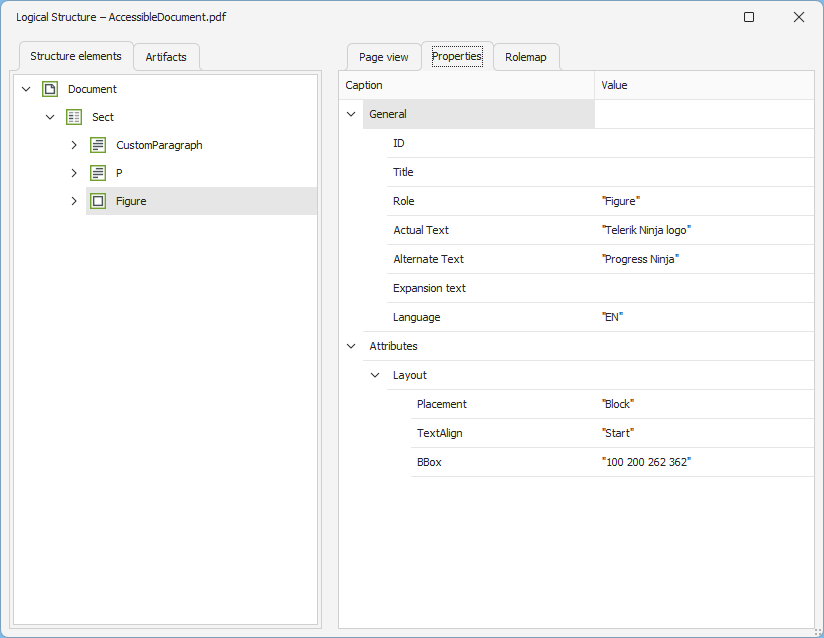824x638 pixels.
Task: Switch to the Artifacts tab
Action: pyautogui.click(x=166, y=57)
